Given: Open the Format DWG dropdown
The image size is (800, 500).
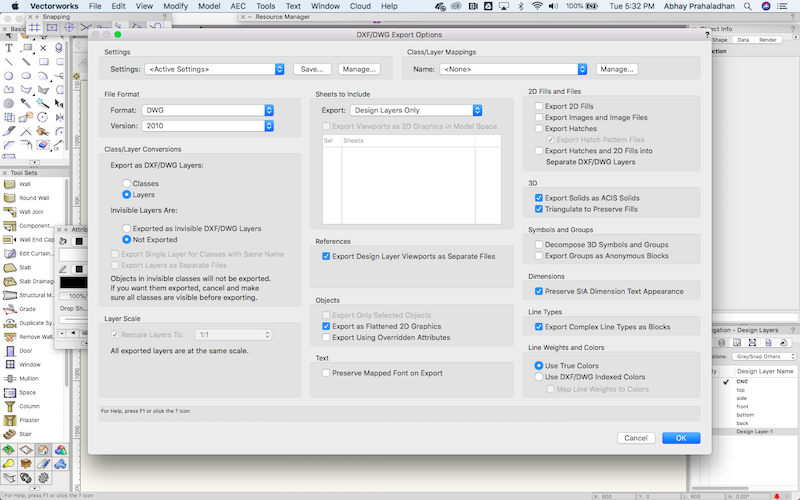Looking at the screenshot, I should [208, 110].
